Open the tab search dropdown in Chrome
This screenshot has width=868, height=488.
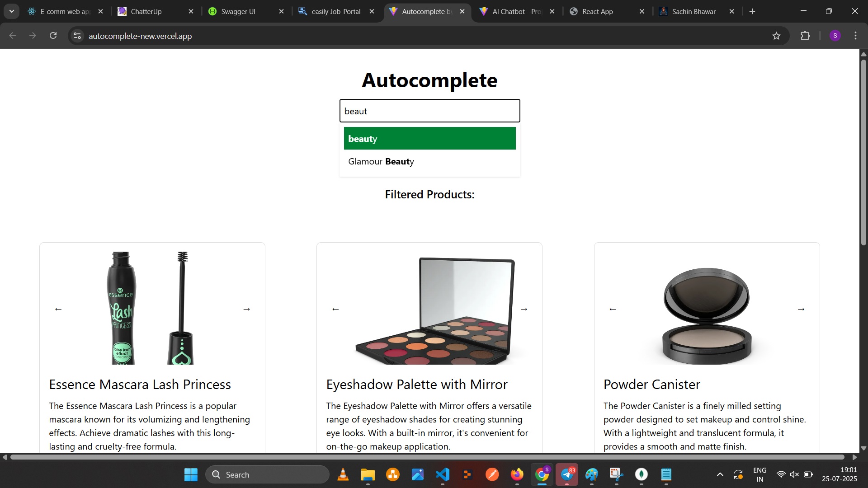pyautogui.click(x=12, y=11)
